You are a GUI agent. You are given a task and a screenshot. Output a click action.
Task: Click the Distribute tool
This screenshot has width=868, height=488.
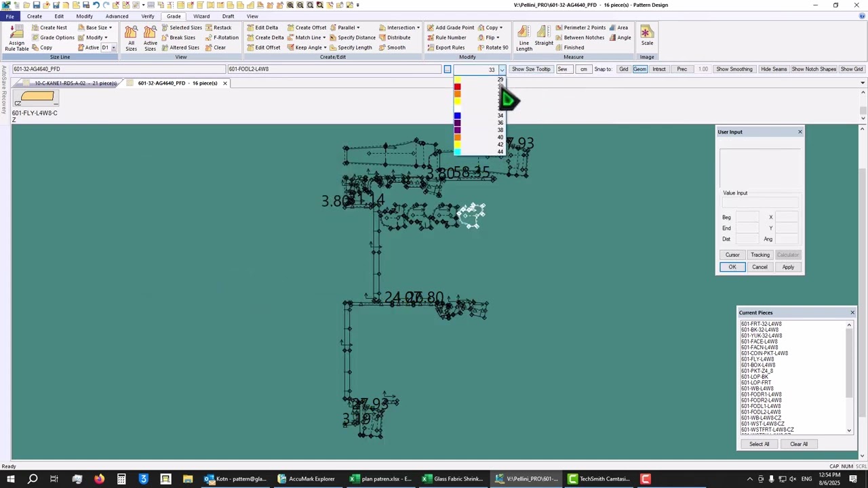point(394,38)
